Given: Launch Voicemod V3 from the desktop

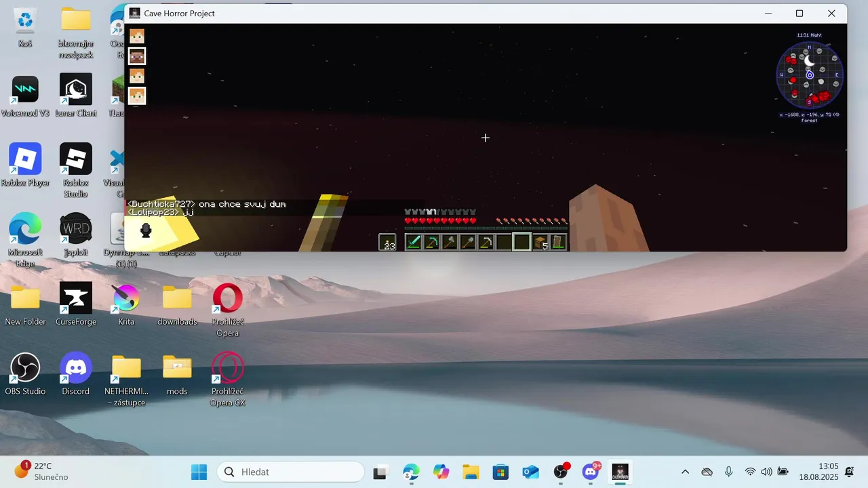Looking at the screenshot, I should pyautogui.click(x=25, y=96).
